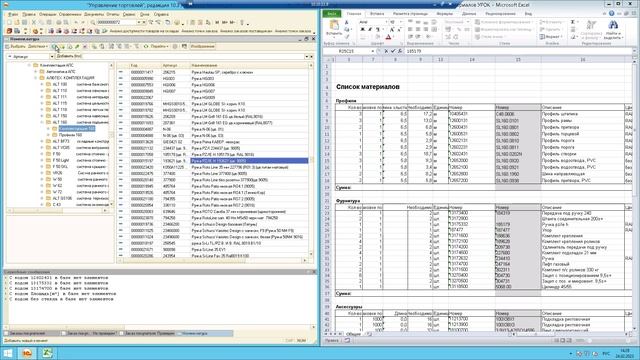Click the Print icon in 1C main toolbar
Screen dimensions: 640x360
coord(58,22)
